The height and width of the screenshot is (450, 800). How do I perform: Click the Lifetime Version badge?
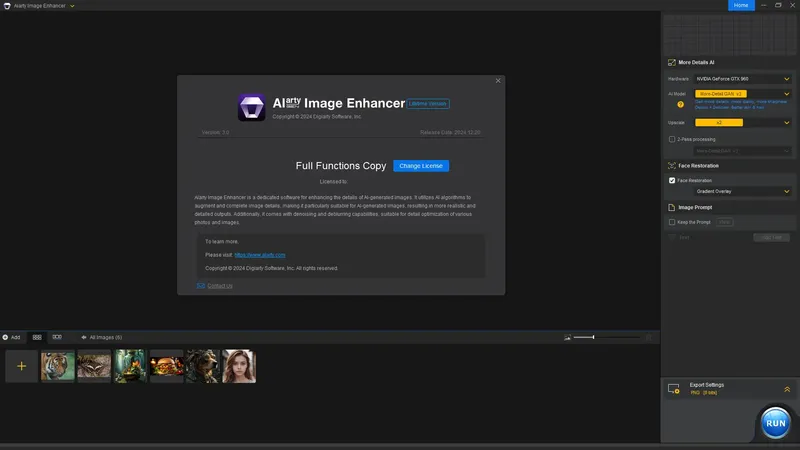tap(428, 104)
